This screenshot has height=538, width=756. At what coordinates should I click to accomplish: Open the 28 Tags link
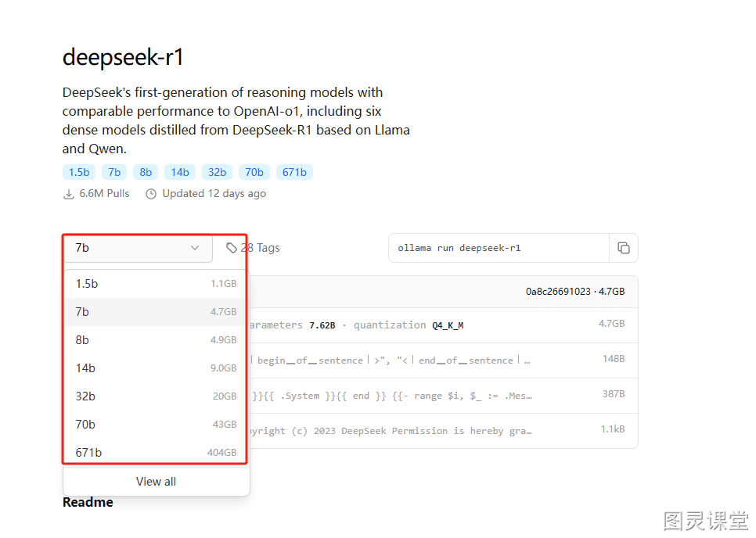click(x=253, y=248)
